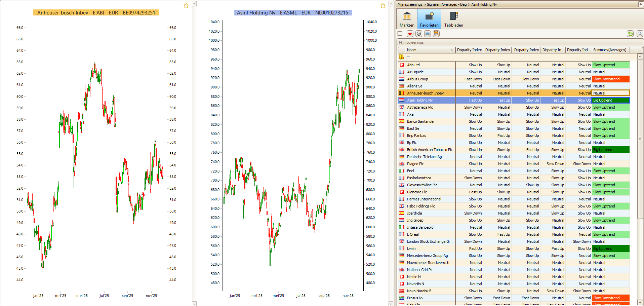Click the green refresh arrow icon
The image size is (644, 306).
coord(630,34)
